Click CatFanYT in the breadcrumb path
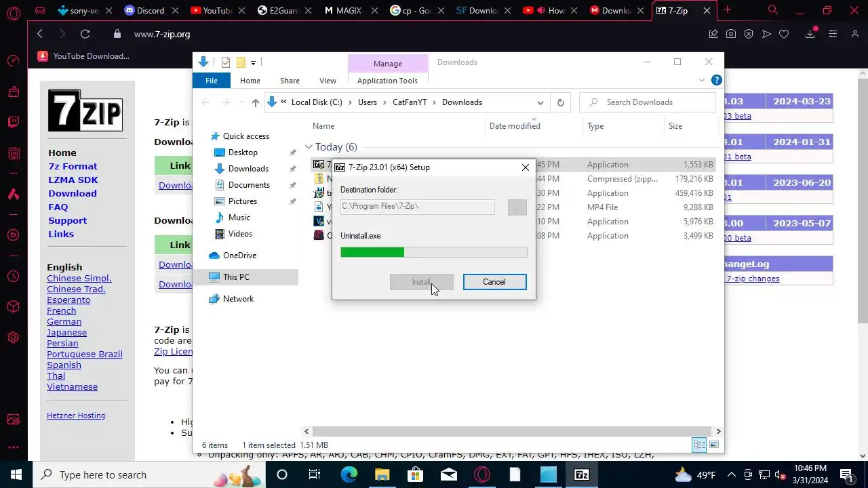Image resolution: width=868 pixels, height=488 pixels. [410, 102]
